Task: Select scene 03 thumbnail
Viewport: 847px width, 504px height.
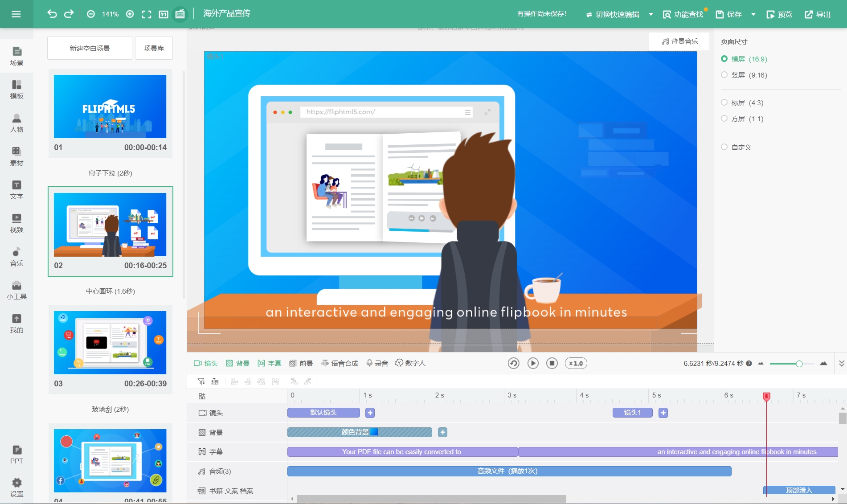Action: click(110, 343)
